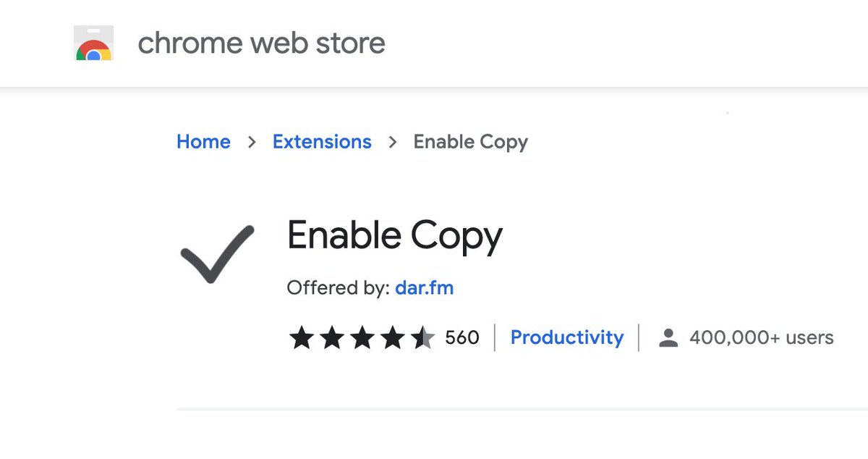The image size is (868, 459).
Task: Open the 560 ratings count
Action: [462, 338]
